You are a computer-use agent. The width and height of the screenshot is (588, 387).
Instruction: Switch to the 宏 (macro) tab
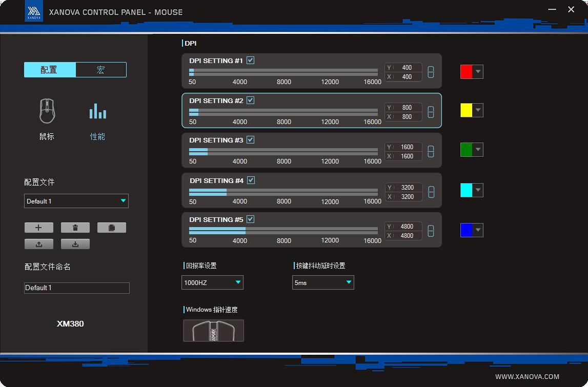point(100,70)
